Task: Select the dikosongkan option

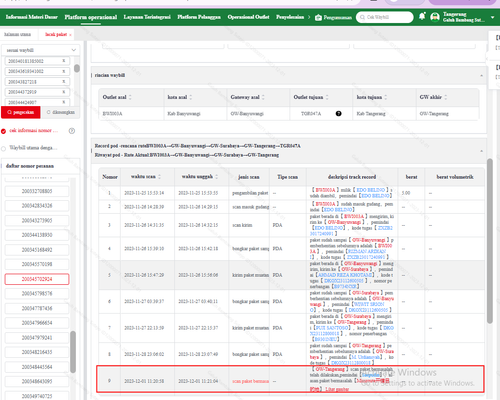Action: tap(60, 112)
